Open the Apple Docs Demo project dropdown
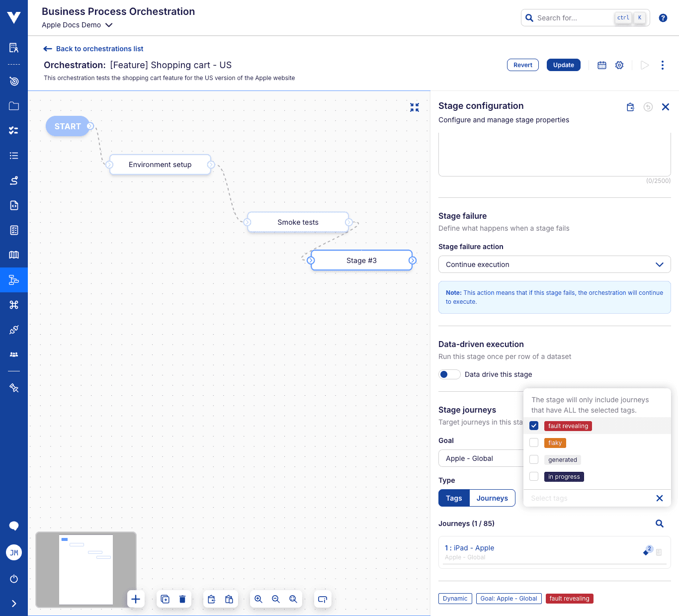 click(77, 25)
